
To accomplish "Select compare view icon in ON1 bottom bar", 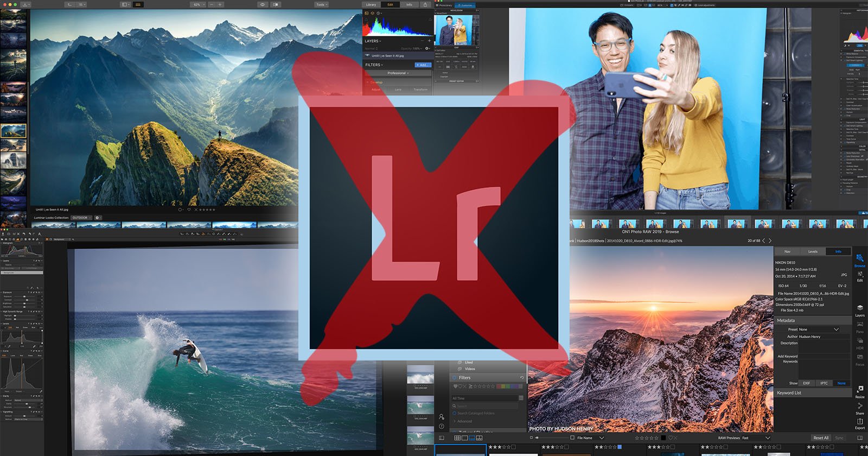I will tap(479, 438).
